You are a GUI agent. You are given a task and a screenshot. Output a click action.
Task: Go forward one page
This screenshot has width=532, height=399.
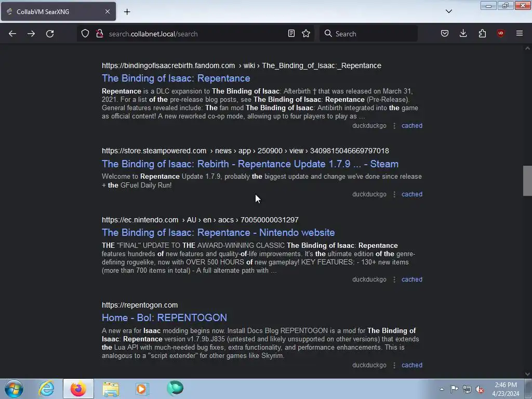coord(31,34)
